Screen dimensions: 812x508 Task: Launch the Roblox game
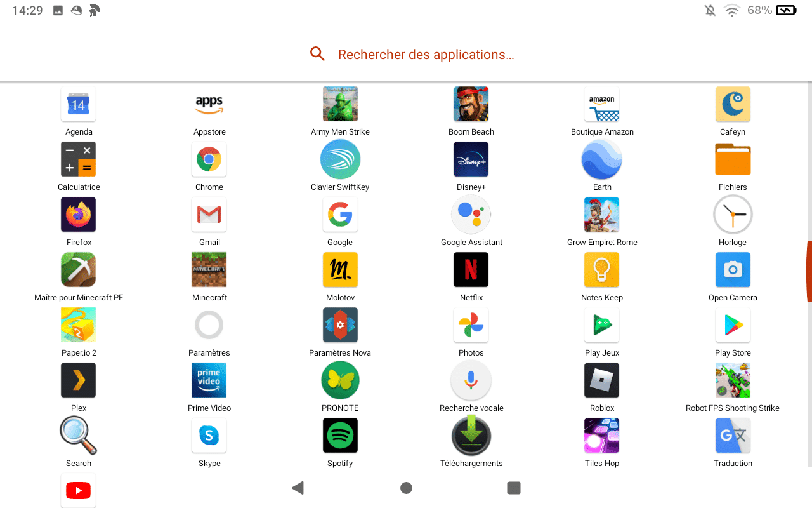tap(601, 380)
